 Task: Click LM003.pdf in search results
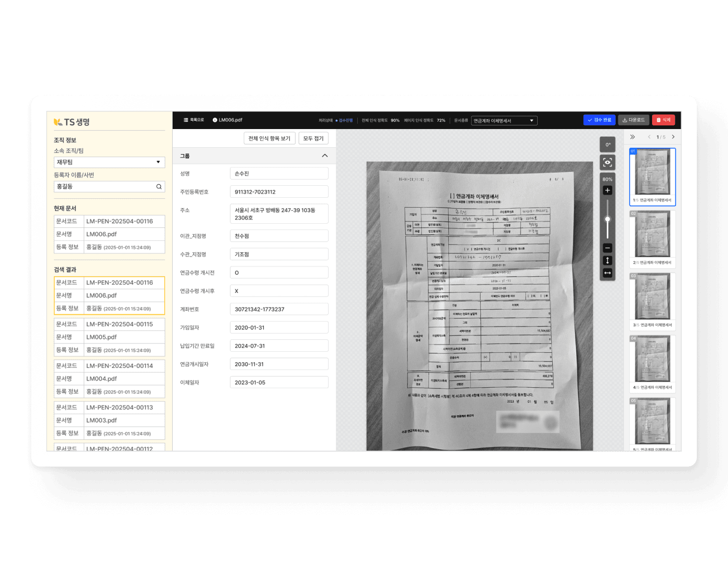[x=101, y=420]
